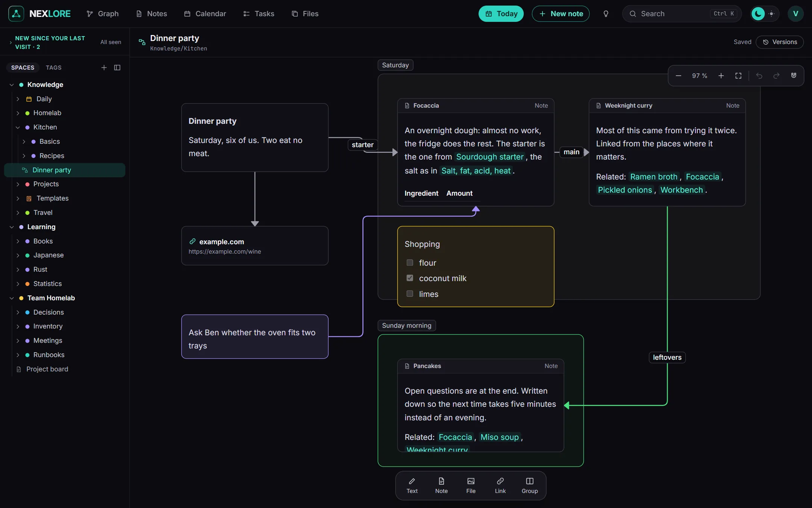
Task: Click the Today button
Action: point(501,14)
